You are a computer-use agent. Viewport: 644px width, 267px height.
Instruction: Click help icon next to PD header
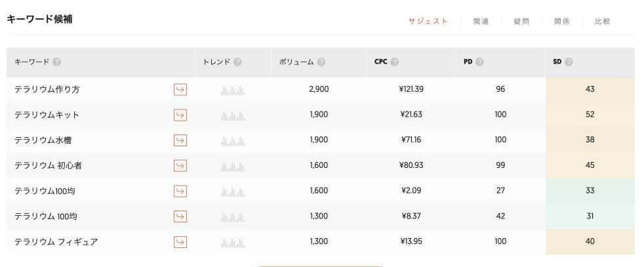pos(479,62)
